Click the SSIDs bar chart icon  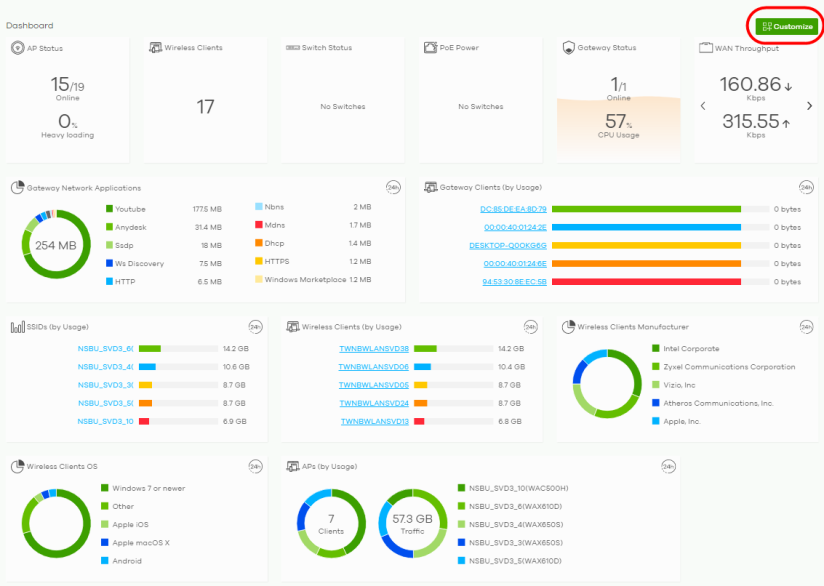pos(17,327)
